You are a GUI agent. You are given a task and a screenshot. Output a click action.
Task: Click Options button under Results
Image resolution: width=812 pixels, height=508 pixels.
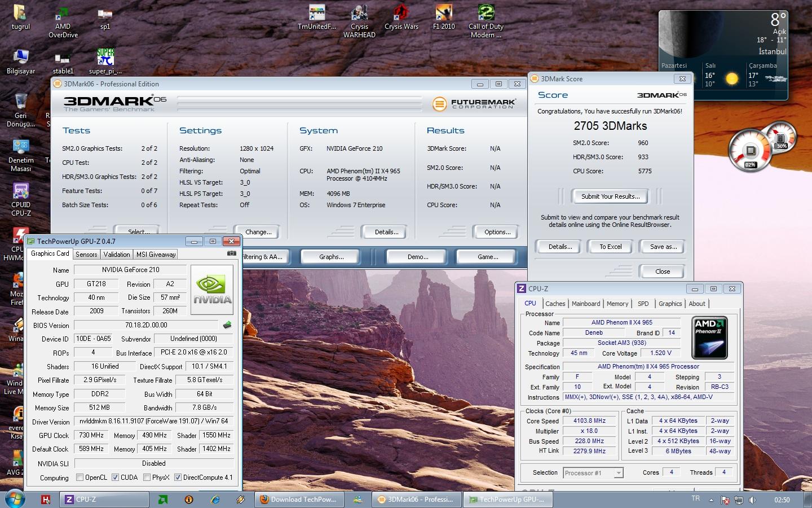pyautogui.click(x=497, y=232)
